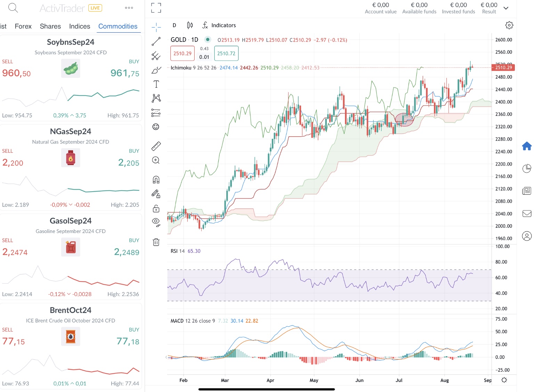Click the SELL price for BrentOct24
The image size is (534, 392).
coord(14,341)
